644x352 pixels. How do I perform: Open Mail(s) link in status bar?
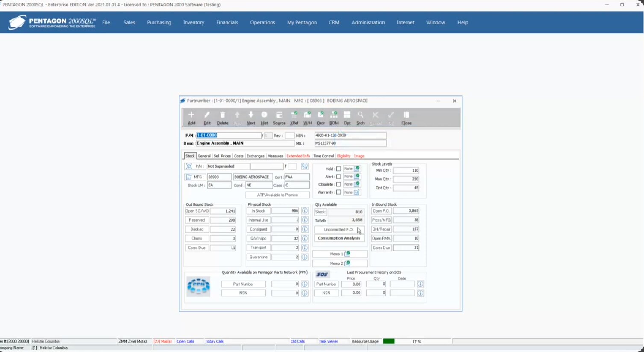[163, 341]
